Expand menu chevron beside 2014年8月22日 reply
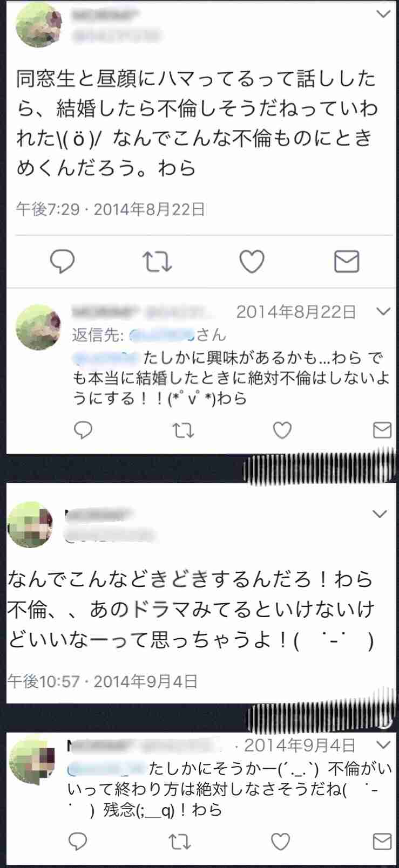399x868 pixels. (383, 311)
